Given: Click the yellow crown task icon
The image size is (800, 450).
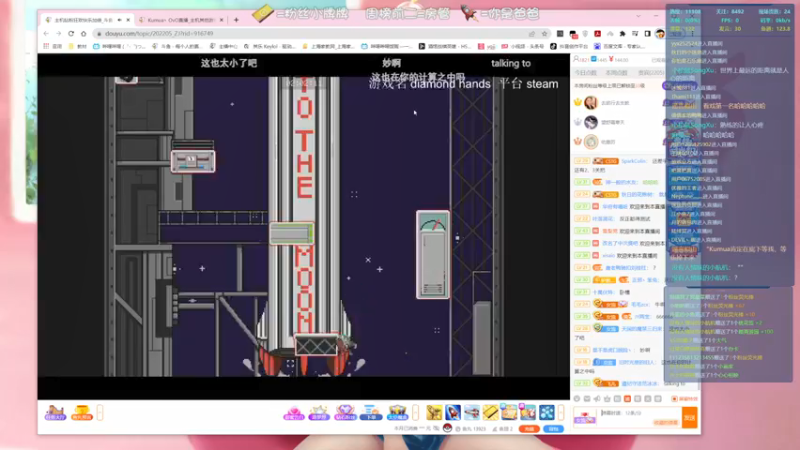Looking at the screenshot, I should (x=81, y=412).
